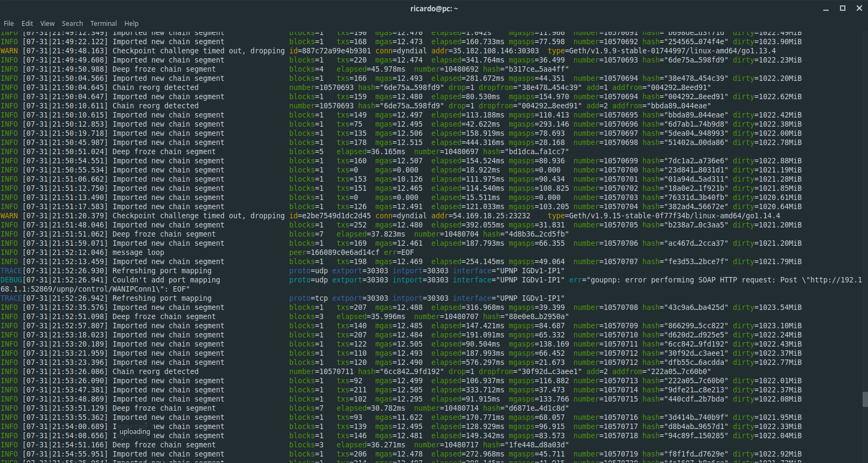The image size is (868, 463).
Task: Minimize the terminal window
Action: click(x=826, y=9)
